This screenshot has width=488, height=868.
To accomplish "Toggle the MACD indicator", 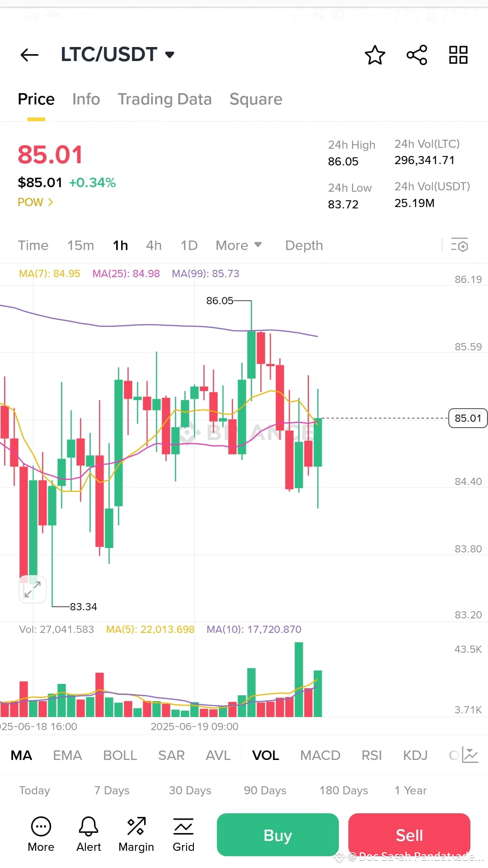I will tap(319, 755).
